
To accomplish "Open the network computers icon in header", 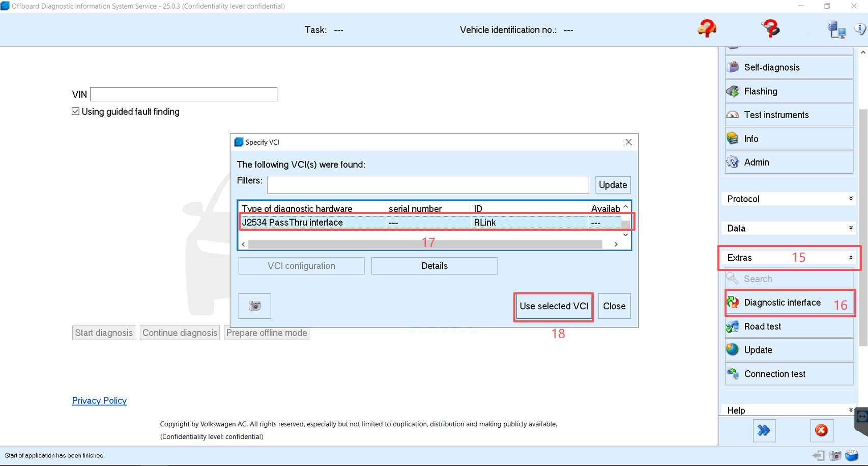I will (x=836, y=30).
